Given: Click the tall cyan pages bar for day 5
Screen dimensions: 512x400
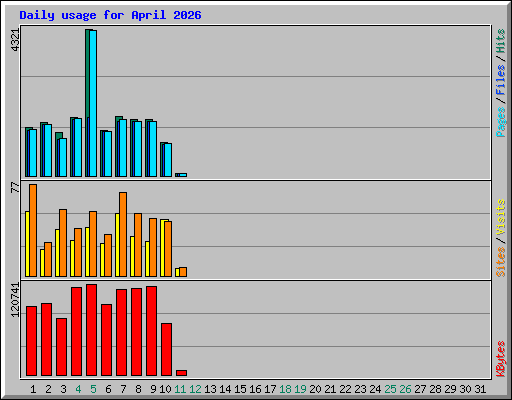Looking at the screenshot, I should pos(93,103).
